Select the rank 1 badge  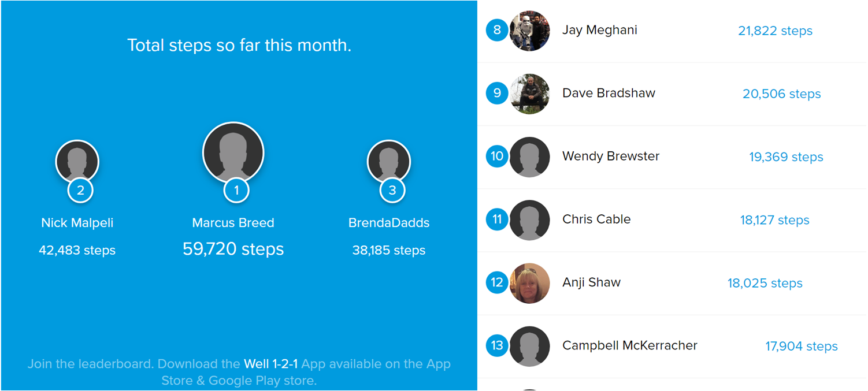(236, 190)
